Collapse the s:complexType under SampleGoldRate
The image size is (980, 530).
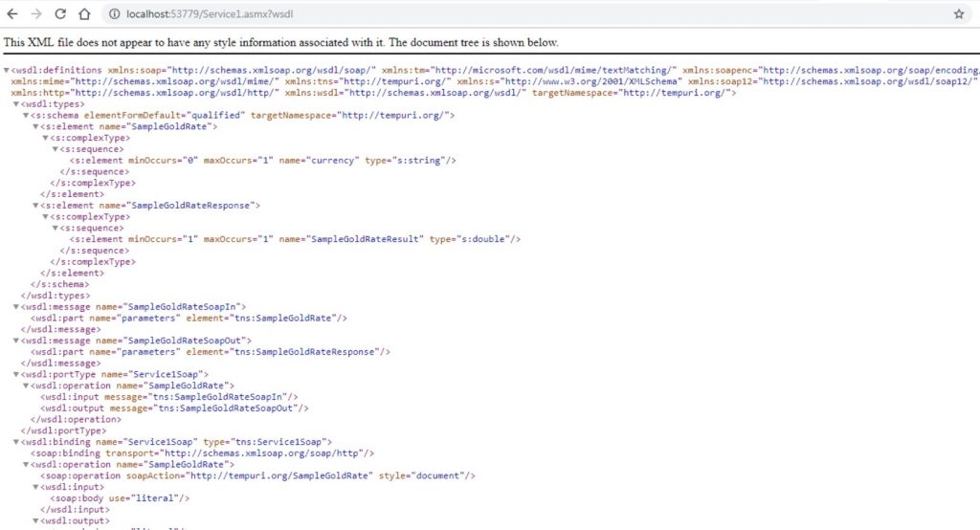[46, 138]
